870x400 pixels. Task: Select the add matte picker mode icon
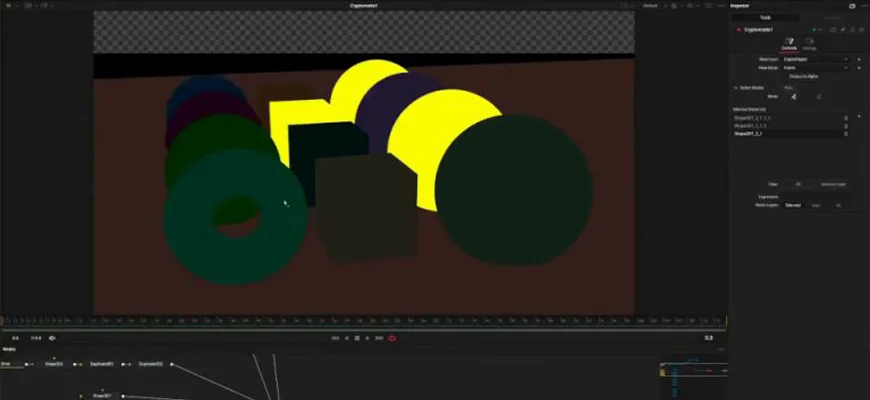(x=793, y=97)
